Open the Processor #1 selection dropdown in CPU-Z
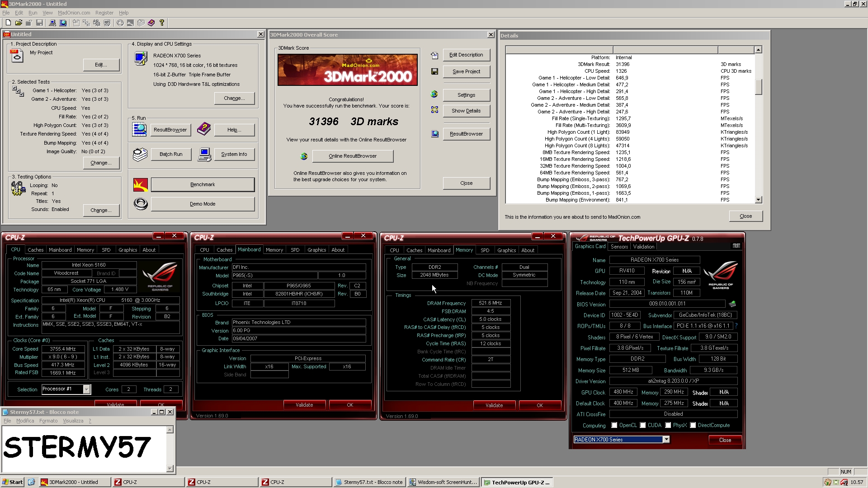 click(86, 389)
